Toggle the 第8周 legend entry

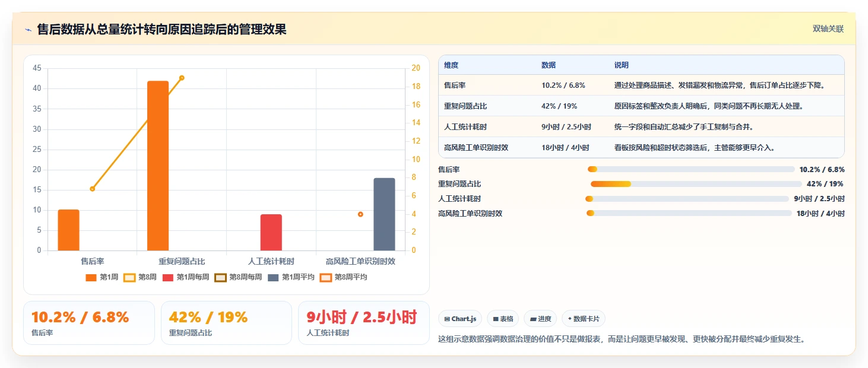[x=141, y=277]
